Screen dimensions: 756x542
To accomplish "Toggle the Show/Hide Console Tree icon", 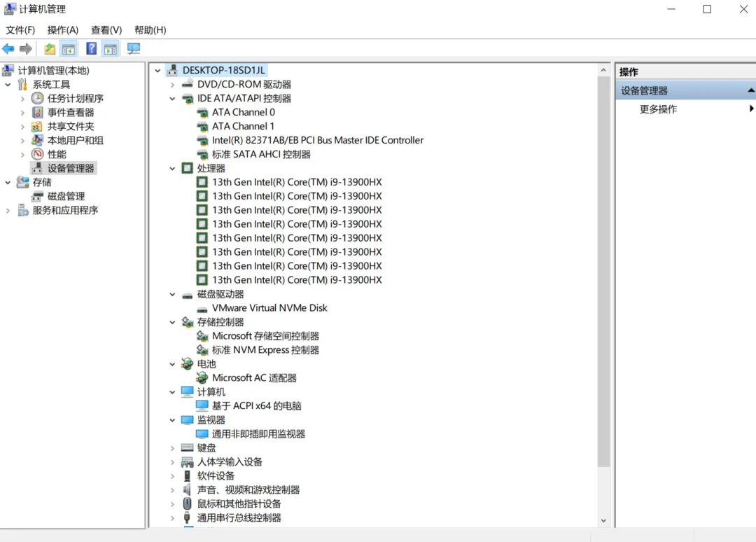I will tap(69, 49).
